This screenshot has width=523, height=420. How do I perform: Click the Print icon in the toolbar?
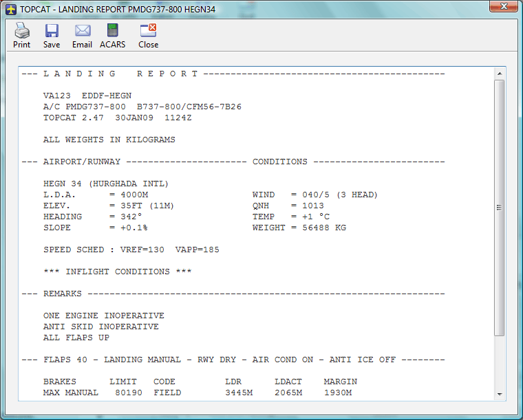(22, 31)
